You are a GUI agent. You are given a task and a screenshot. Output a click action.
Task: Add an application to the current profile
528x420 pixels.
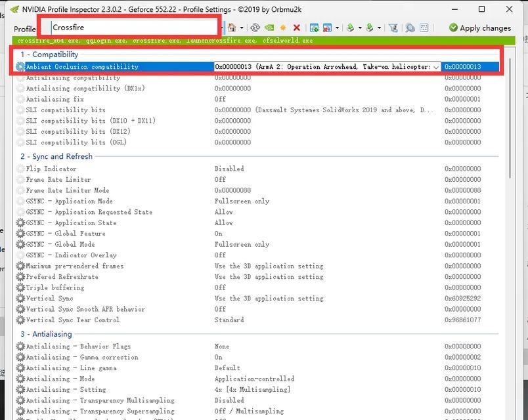tap(314, 28)
